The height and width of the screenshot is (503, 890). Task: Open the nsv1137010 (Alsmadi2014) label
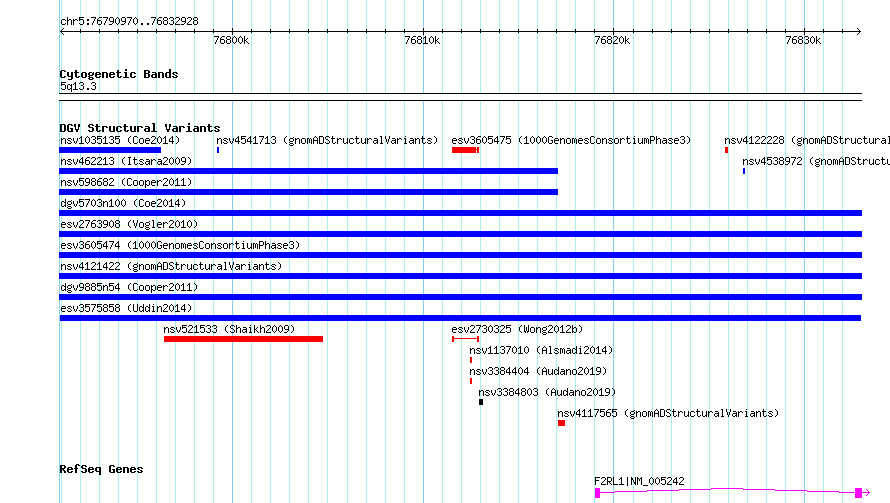click(x=541, y=350)
